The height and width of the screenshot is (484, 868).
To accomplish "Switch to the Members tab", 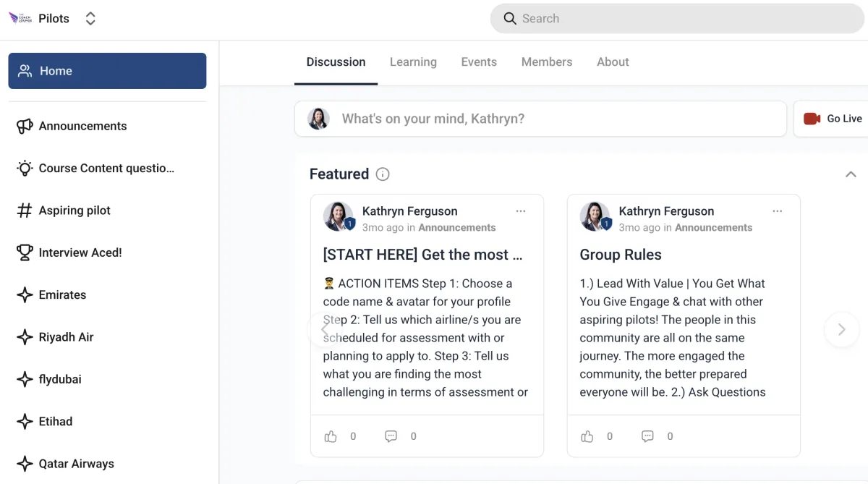I will coord(547,62).
